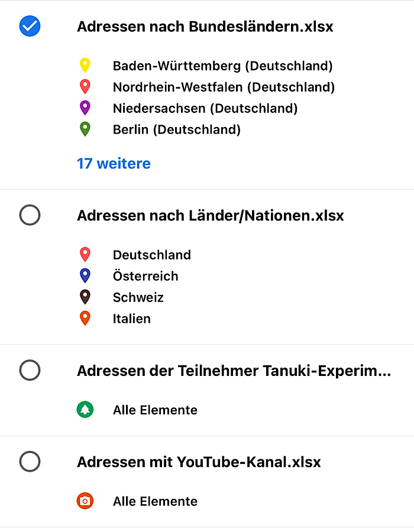Viewport: 414px width, 532px height.
Task: Click orange pin icon beside Italien
Action: click(x=85, y=319)
